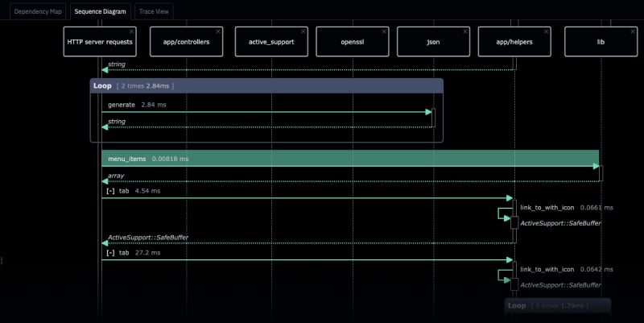644x323 pixels.
Task: Select the app/controllers actor box
Action: point(187,42)
